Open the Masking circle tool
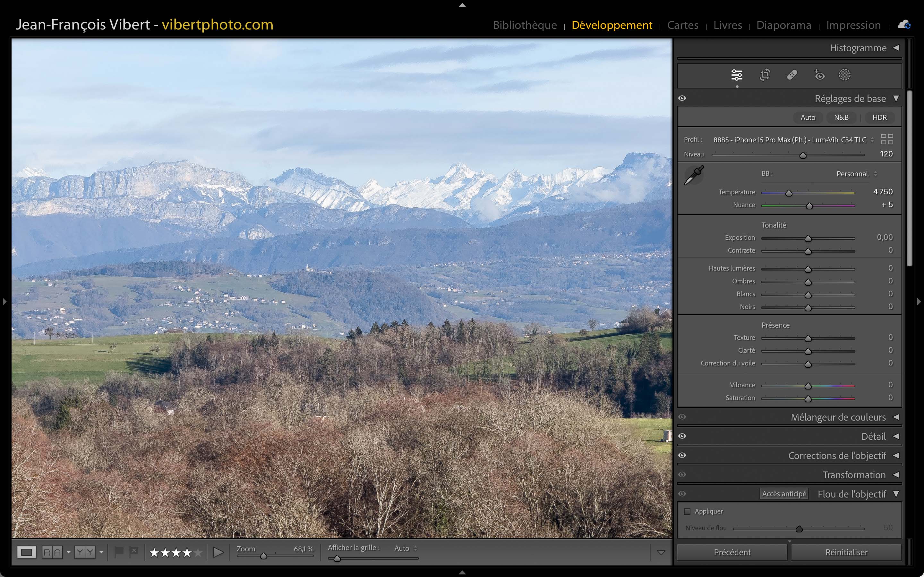 [844, 75]
